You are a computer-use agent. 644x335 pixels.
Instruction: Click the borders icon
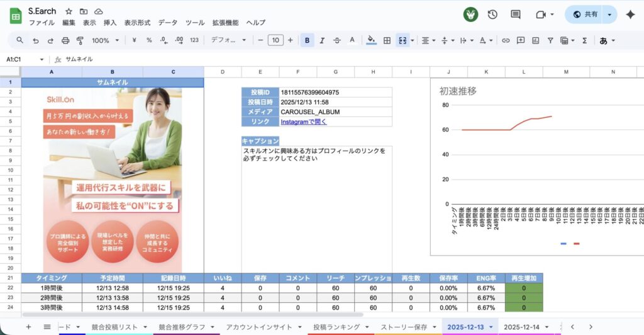coord(387,40)
